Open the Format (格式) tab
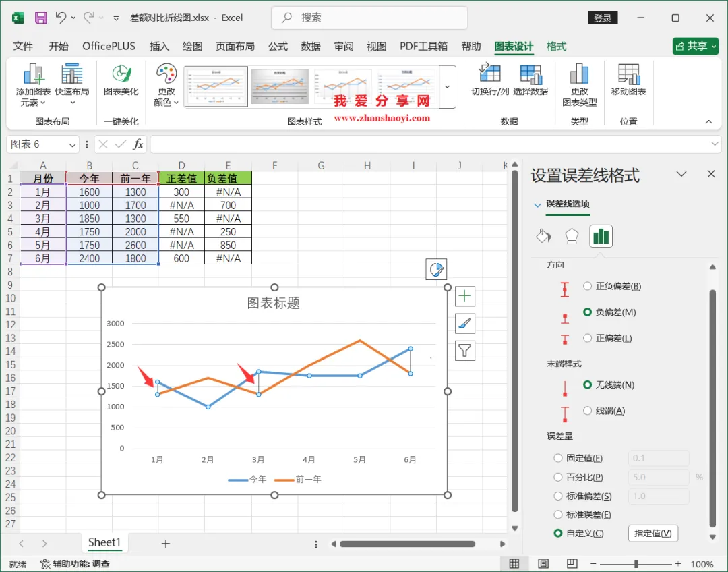Screen dimensions: 728x572 (x=556, y=47)
